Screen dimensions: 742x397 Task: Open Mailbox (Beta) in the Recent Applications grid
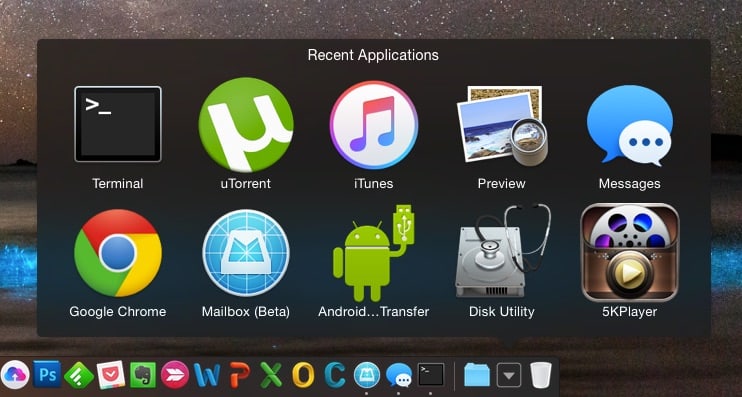[x=246, y=253]
